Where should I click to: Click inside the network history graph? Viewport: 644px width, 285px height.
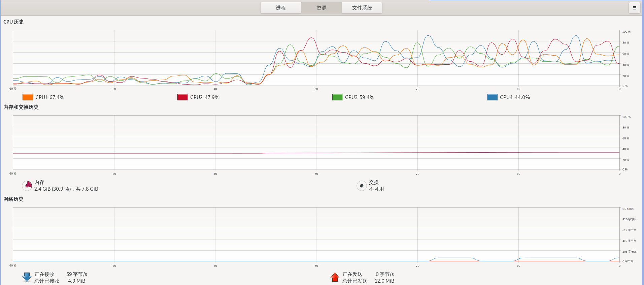coord(316,234)
